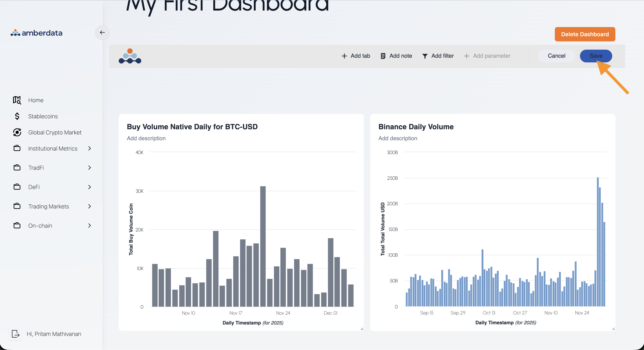The width and height of the screenshot is (644, 350).
Task: Click the Cancel button
Action: [556, 56]
